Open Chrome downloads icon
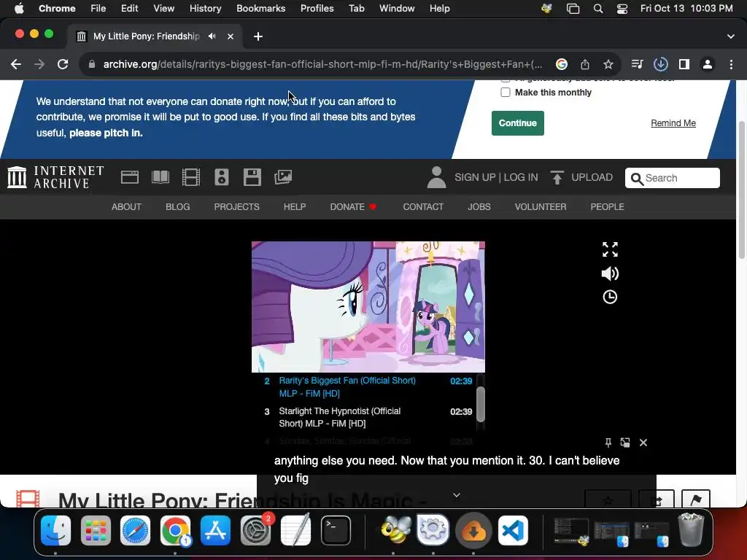Image resolution: width=747 pixels, height=560 pixels. coord(660,64)
